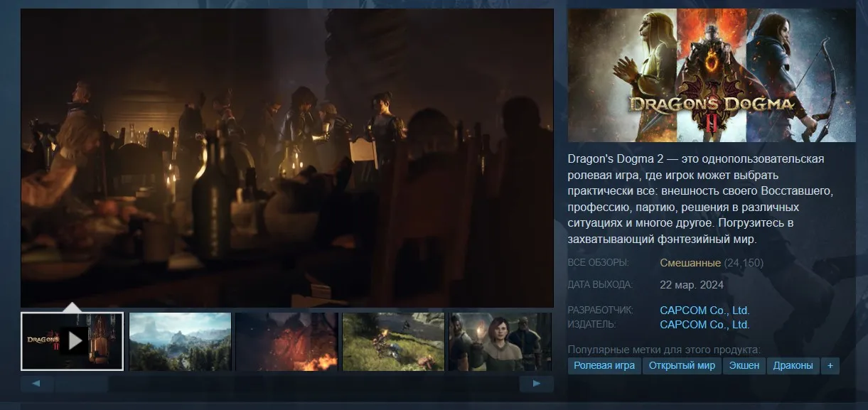Click the Dragon's Dogma II header image

coord(712,75)
